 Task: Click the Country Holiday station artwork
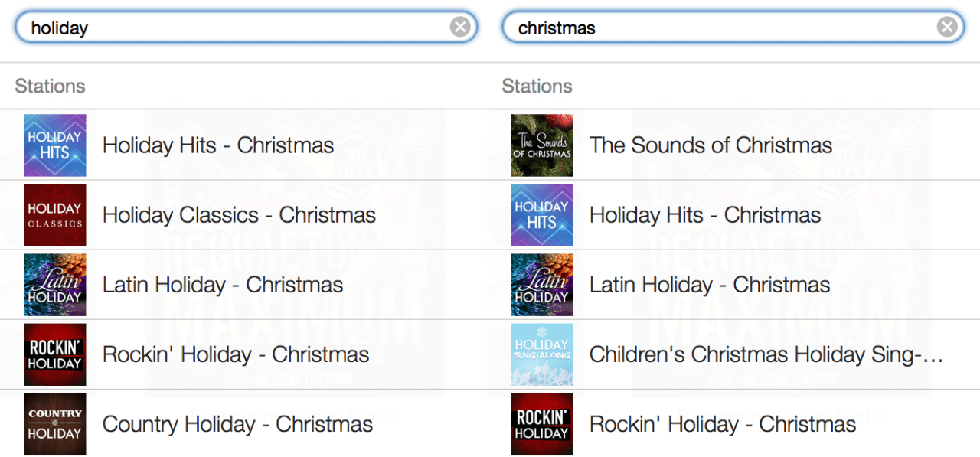point(55,424)
